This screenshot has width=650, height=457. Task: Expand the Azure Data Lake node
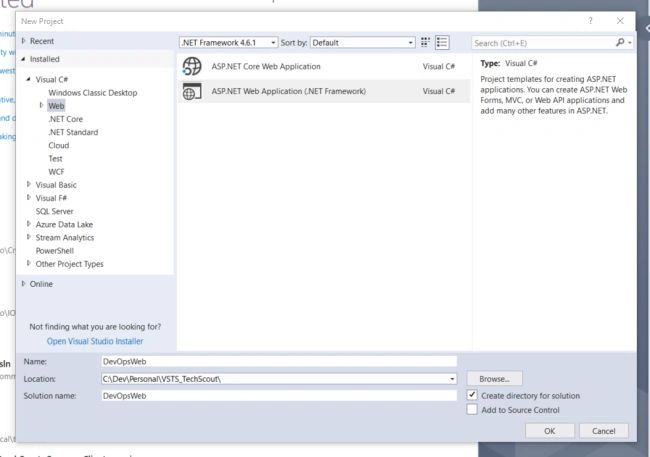pos(29,224)
